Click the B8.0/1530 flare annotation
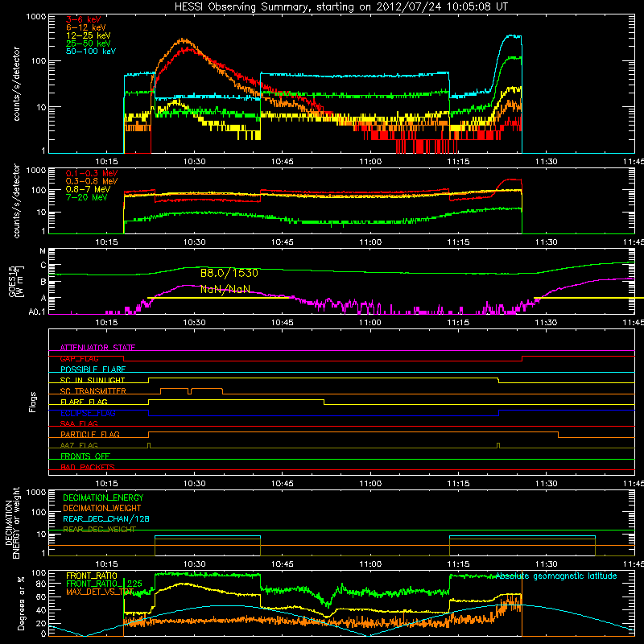Image resolution: width=644 pixels, height=644 pixels. pyautogui.click(x=229, y=273)
